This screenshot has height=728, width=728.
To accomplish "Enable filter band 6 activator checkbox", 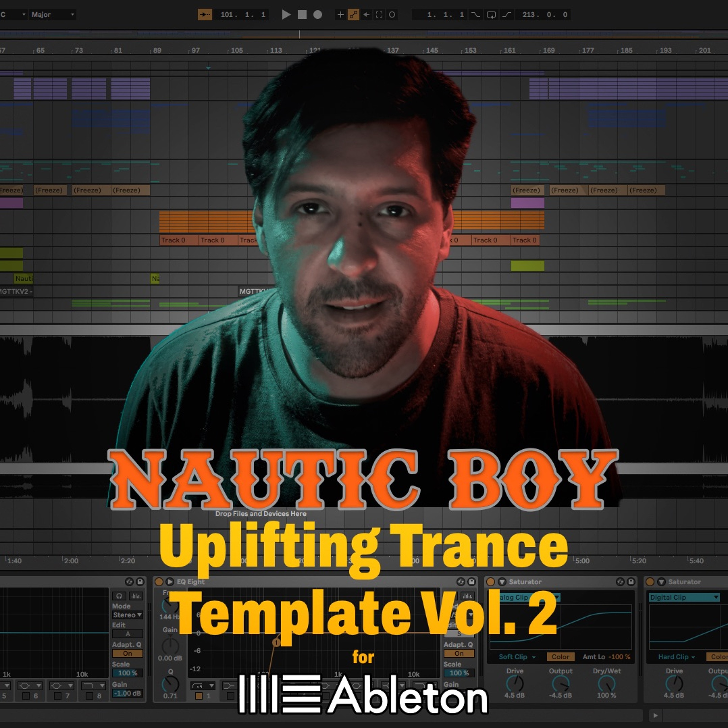I will tap(26, 695).
